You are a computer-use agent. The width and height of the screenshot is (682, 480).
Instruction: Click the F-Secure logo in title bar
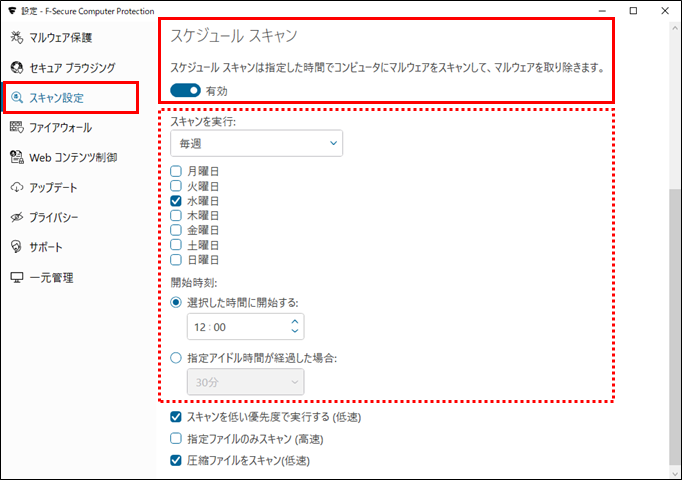click(x=12, y=10)
